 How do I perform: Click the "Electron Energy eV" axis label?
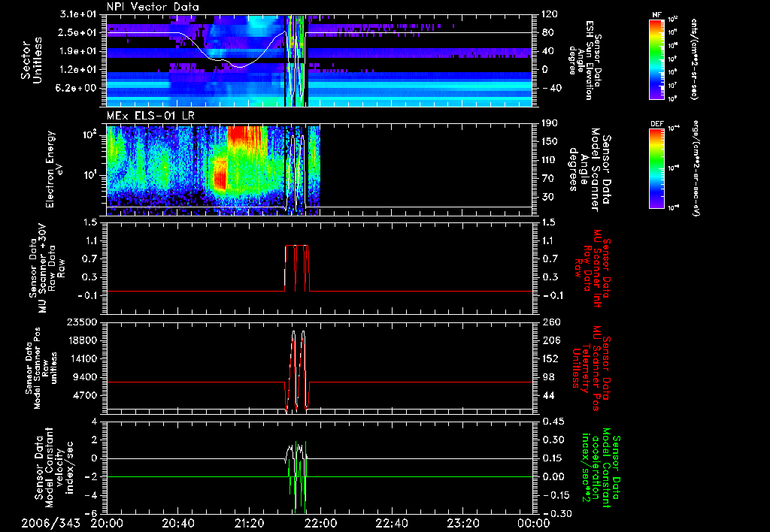(54, 169)
